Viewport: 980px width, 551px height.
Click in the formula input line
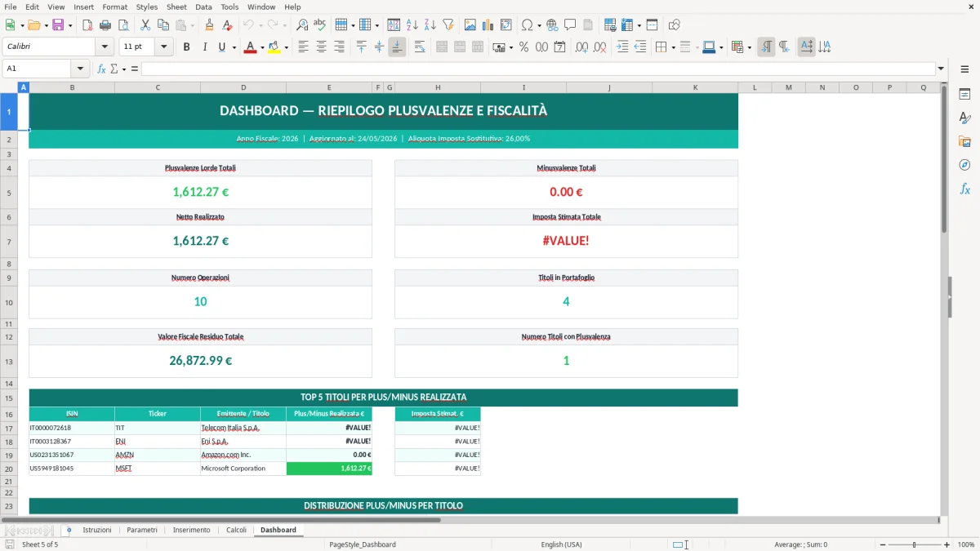tap(538, 69)
